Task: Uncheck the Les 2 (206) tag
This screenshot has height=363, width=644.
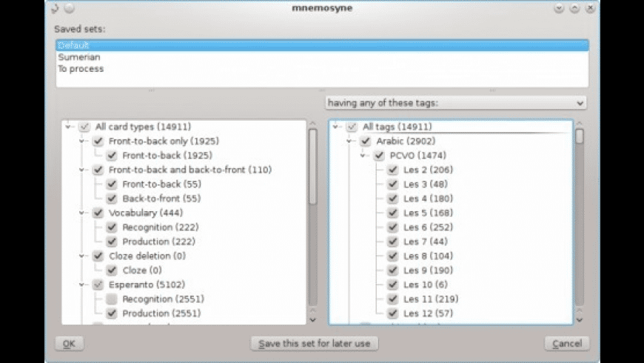Action: pyautogui.click(x=392, y=170)
